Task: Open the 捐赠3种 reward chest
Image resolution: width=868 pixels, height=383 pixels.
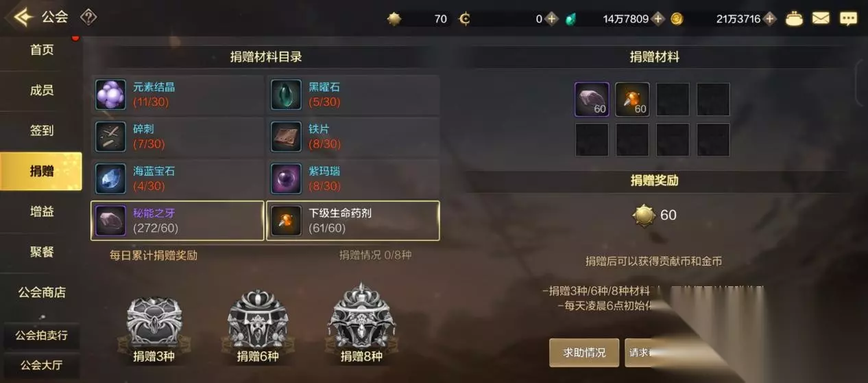Action: 154,327
